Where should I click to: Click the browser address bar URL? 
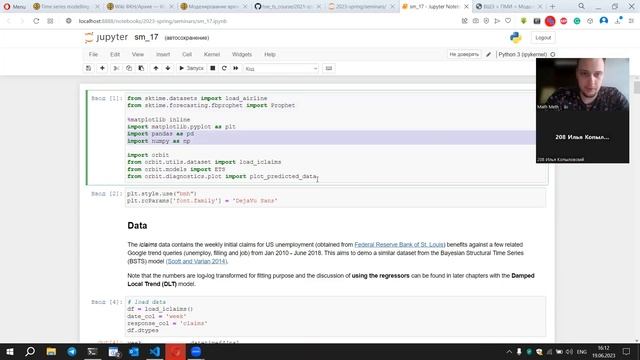[x=153, y=21]
